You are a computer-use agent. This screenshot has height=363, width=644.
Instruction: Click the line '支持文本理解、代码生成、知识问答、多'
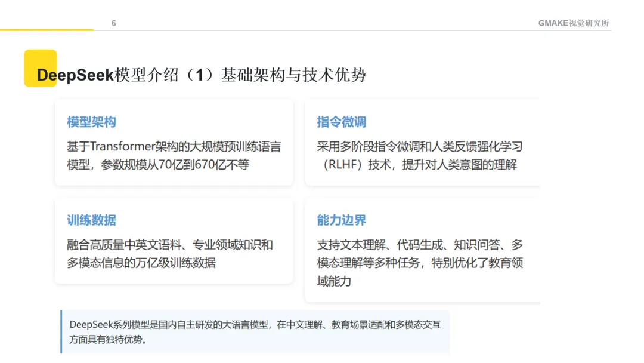420,245
